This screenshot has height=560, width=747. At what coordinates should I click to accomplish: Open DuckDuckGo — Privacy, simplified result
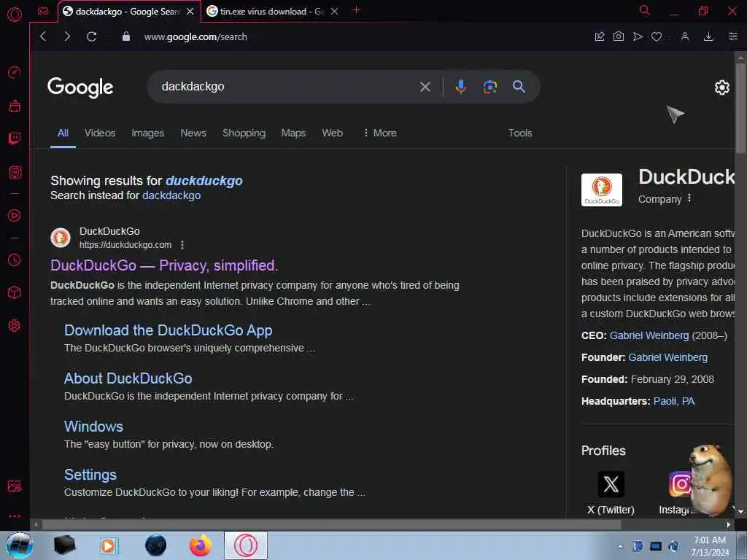tap(164, 265)
